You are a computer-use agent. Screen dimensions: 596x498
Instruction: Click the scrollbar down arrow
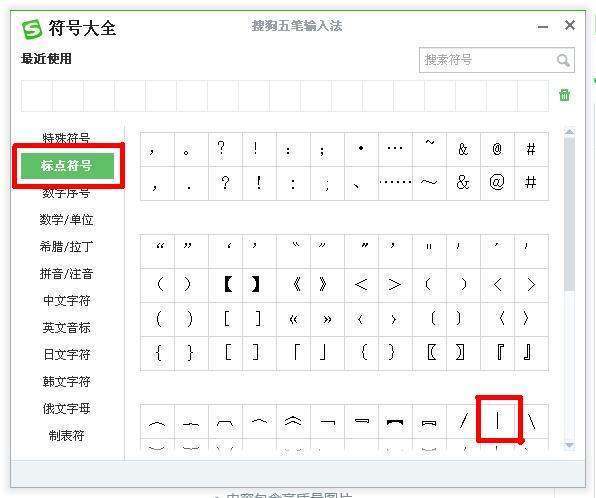tap(569, 445)
